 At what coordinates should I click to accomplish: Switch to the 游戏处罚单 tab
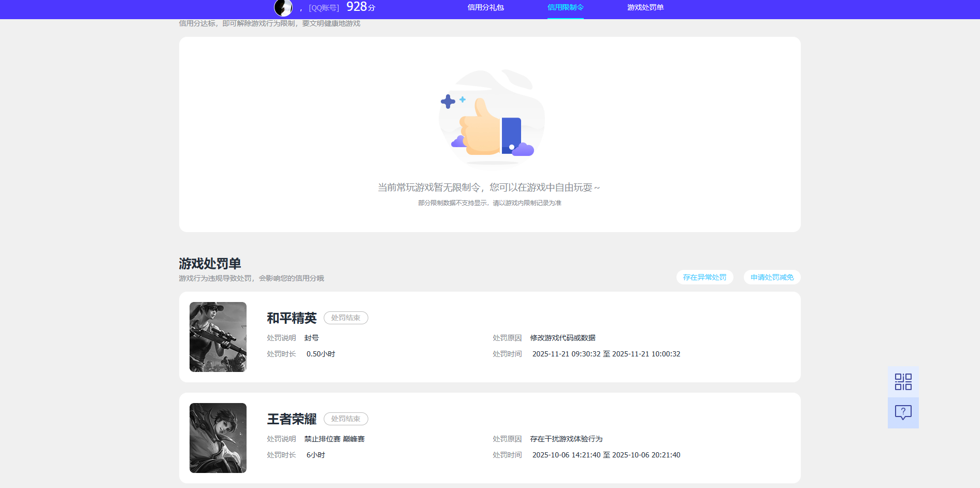pos(645,8)
